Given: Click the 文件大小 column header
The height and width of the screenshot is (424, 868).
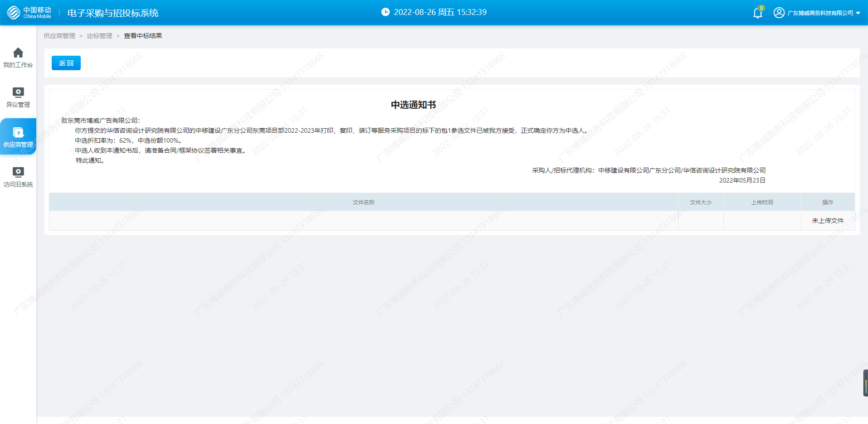Looking at the screenshot, I should coord(701,202).
